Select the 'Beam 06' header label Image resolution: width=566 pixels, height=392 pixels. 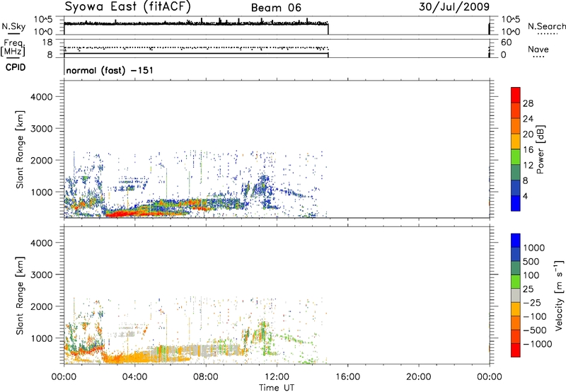coord(276,8)
